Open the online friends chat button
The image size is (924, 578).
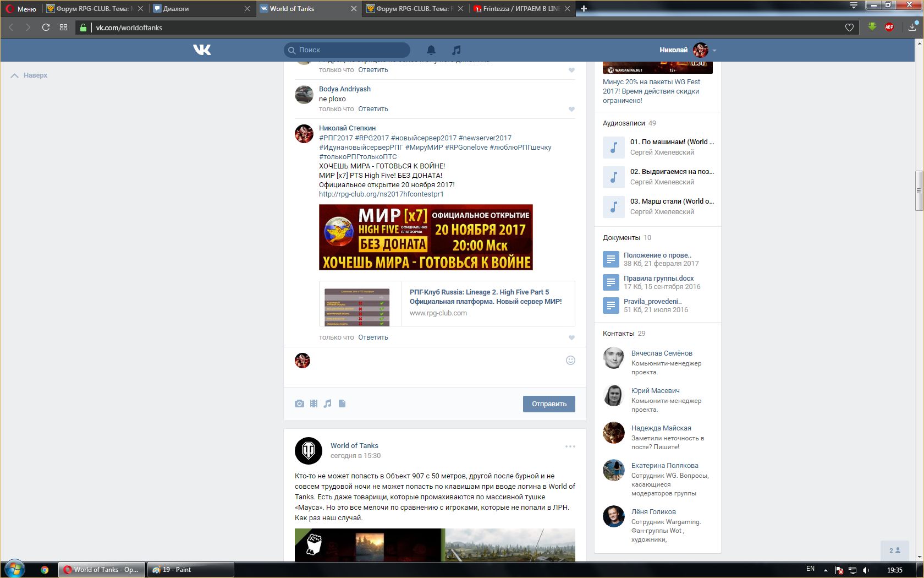895,550
